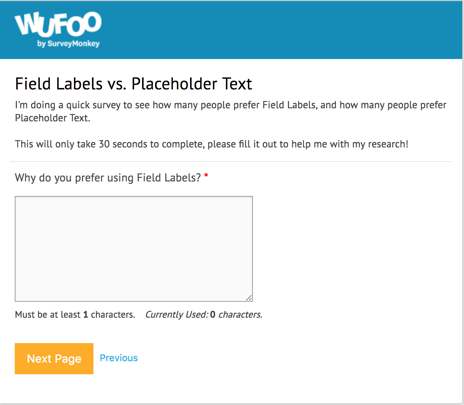Click the empty blue header banner area
This screenshot has height=405, width=464.
click(x=283, y=30)
